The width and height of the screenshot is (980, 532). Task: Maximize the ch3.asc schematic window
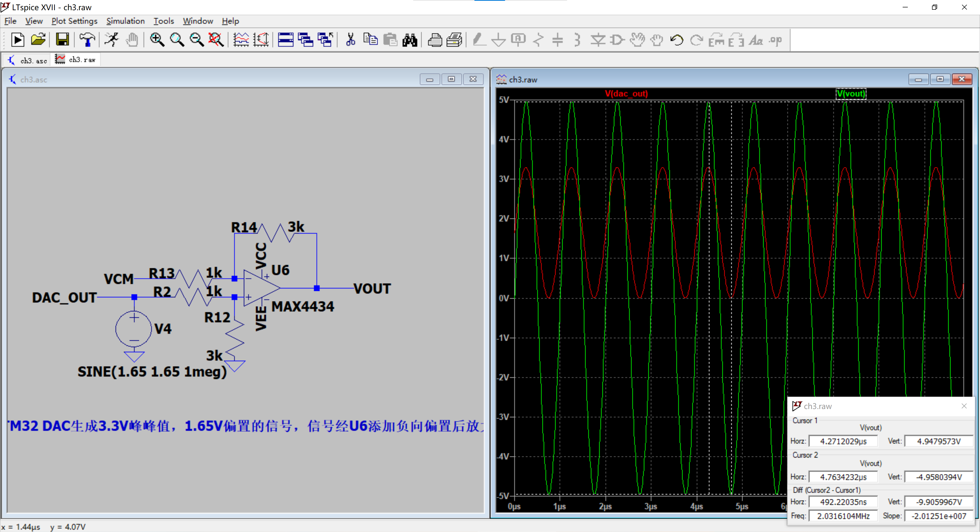coord(451,79)
